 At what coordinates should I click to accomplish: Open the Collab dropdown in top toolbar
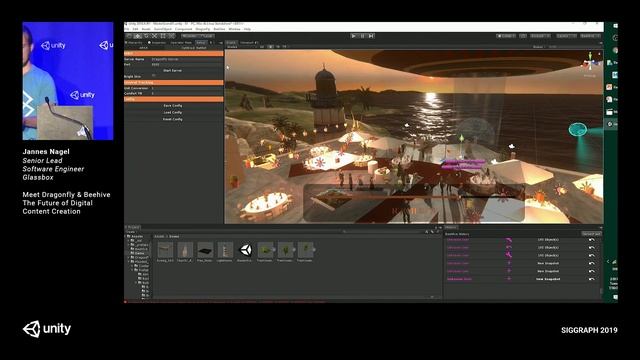click(x=506, y=36)
